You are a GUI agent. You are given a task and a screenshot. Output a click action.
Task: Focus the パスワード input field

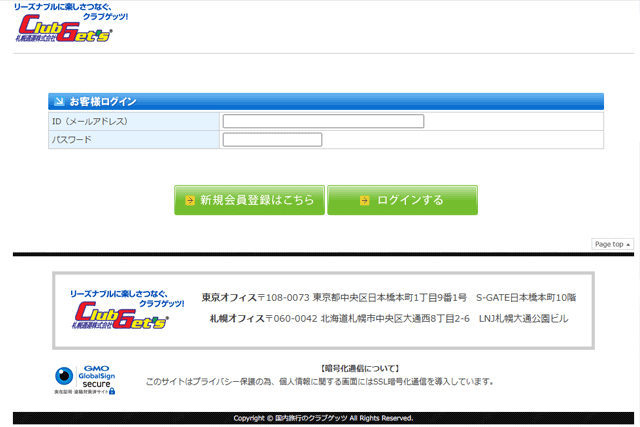tap(272, 140)
